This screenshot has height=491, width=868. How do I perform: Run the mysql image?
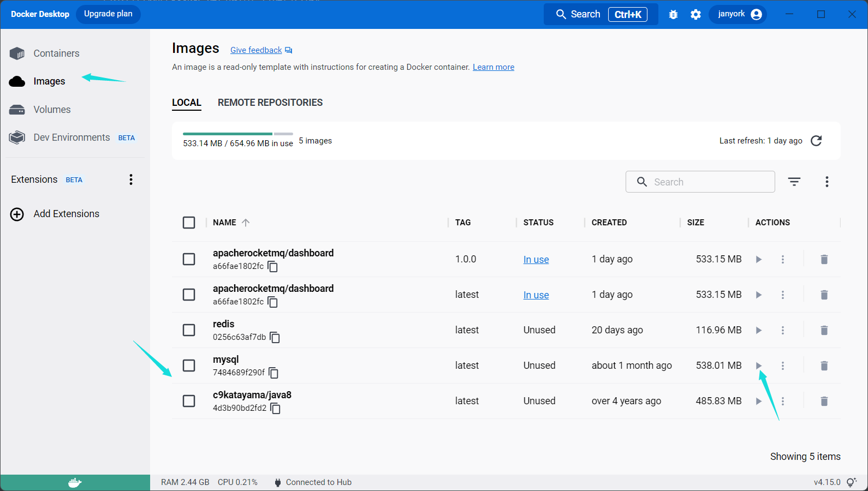759,366
